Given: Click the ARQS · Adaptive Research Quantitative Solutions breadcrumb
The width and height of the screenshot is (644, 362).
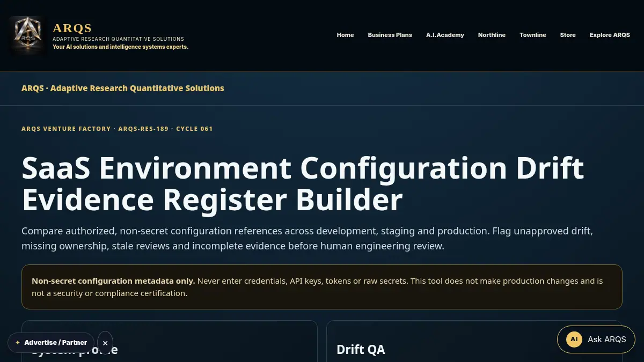Looking at the screenshot, I should coord(123,88).
